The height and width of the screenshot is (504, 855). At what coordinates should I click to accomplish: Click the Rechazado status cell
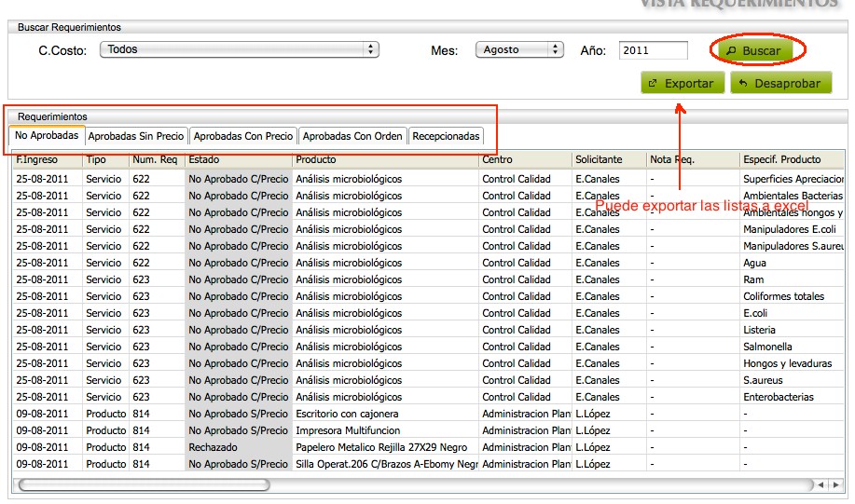[x=239, y=447]
